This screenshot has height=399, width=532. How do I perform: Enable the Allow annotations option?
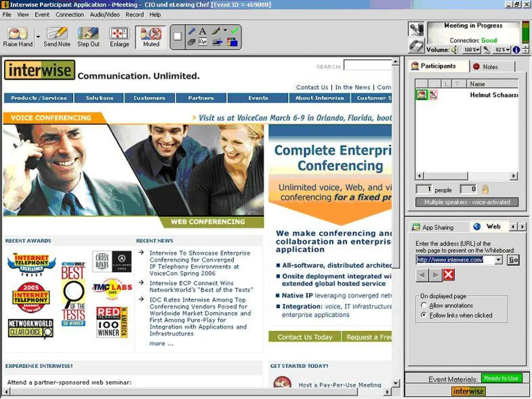point(424,305)
